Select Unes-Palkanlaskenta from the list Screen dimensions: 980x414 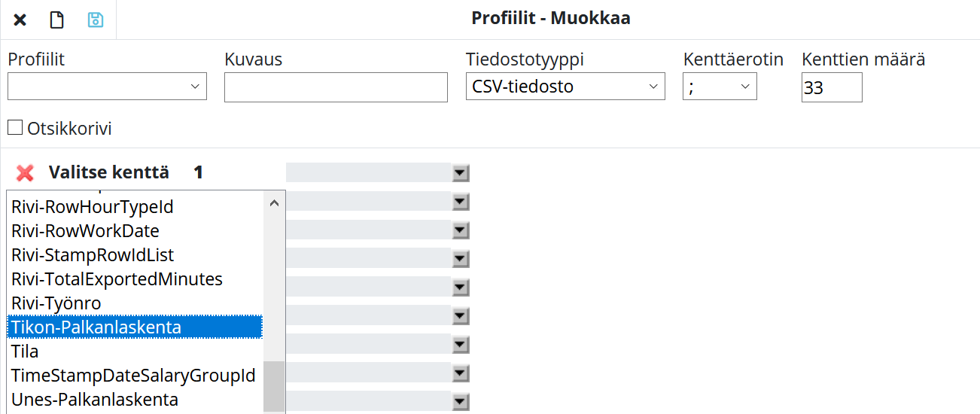[x=95, y=399]
